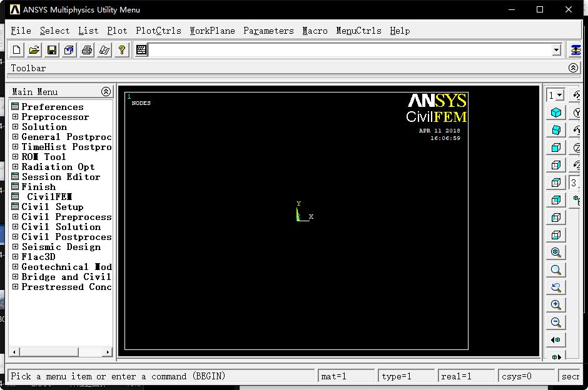Select the CivilFEM menu entry
Screen dimensions: 588x390
click(49, 197)
